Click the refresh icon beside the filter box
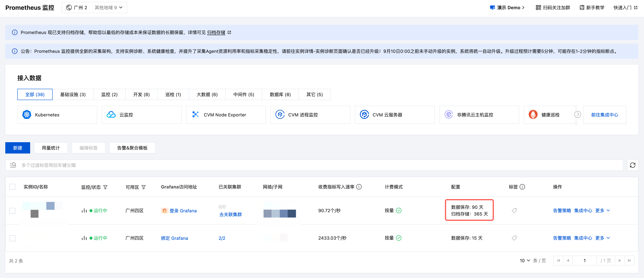Viewport: 644px width, 278px height. click(633, 165)
